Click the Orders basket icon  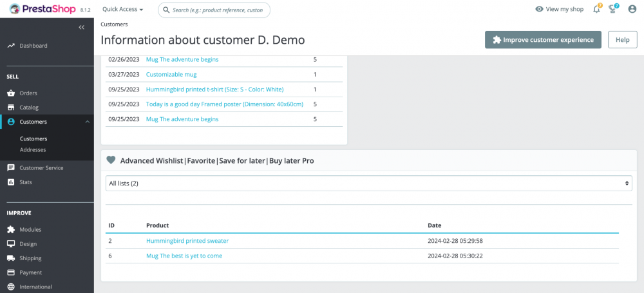11,93
